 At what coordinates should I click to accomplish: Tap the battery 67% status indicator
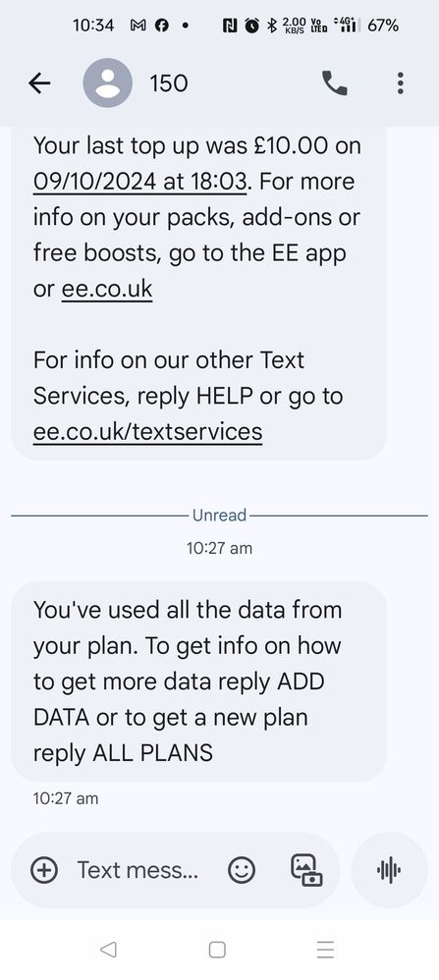383,26
